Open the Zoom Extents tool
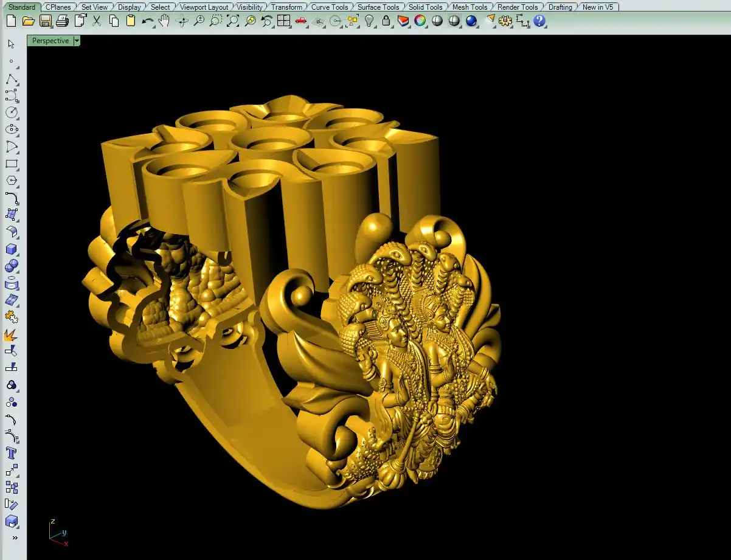This screenshot has width=731, height=560. pyautogui.click(x=233, y=21)
